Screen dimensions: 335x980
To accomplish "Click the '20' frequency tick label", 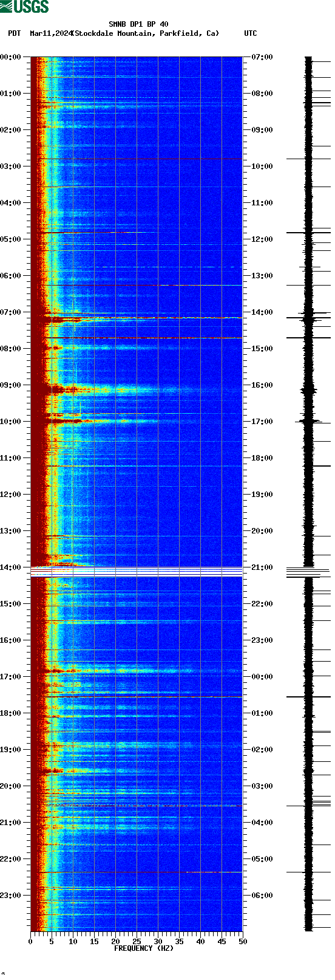I will 115,942.
